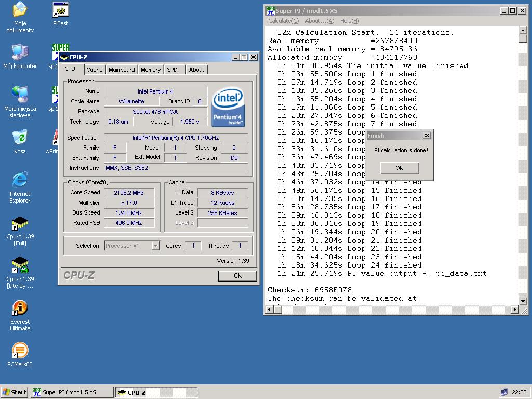This screenshot has height=399, width=532.
Task: Launch PCMark05 desktop shortcut
Action: point(20,355)
